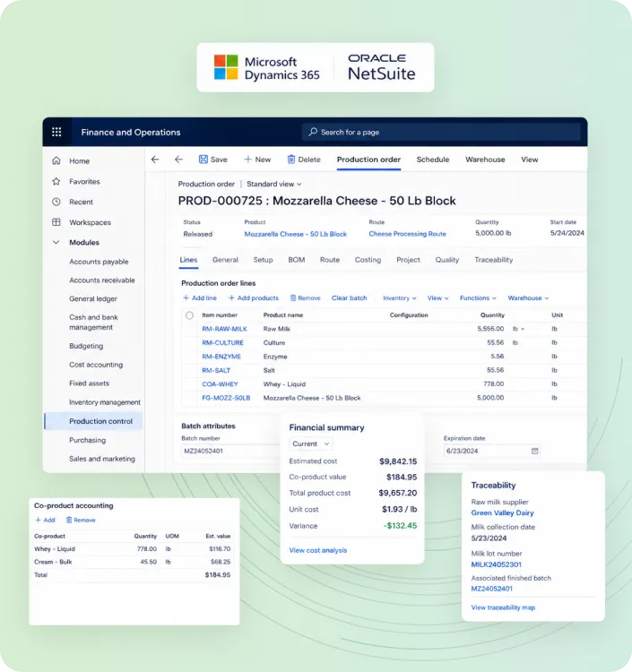Open the RM-RAW-MILK item link

click(x=224, y=329)
